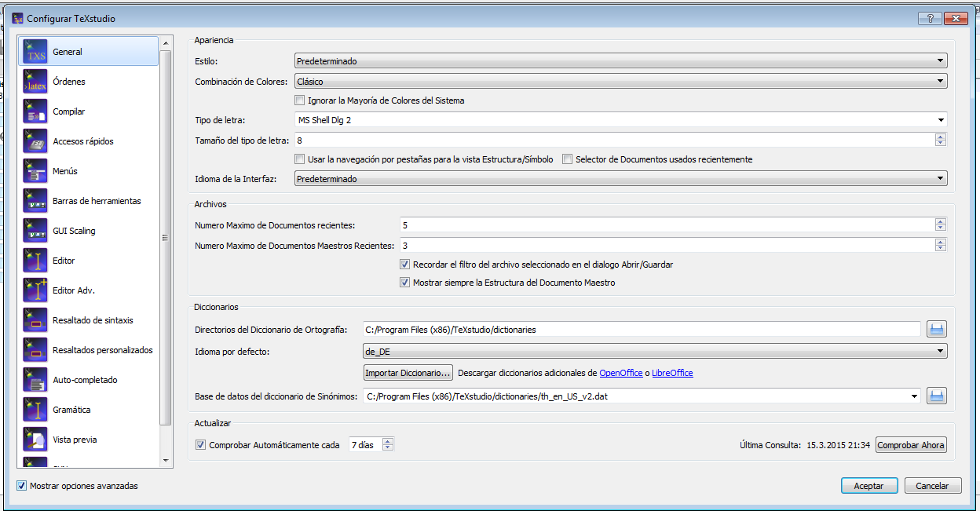Open the Menús settings icon
Viewport: 980px width, 511px height.
pyautogui.click(x=35, y=171)
